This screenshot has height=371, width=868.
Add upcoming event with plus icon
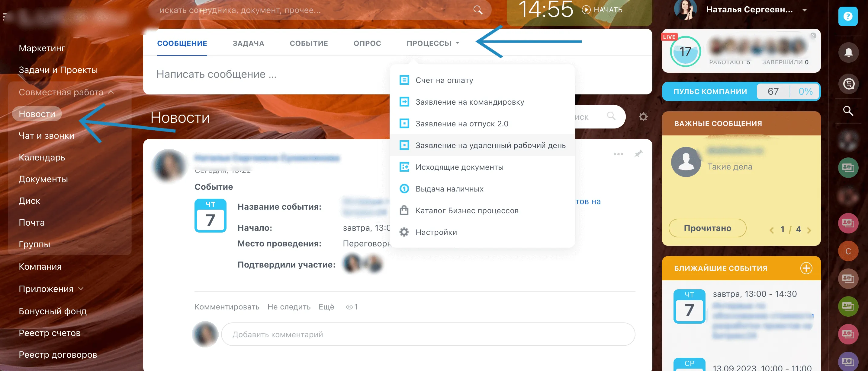806,268
